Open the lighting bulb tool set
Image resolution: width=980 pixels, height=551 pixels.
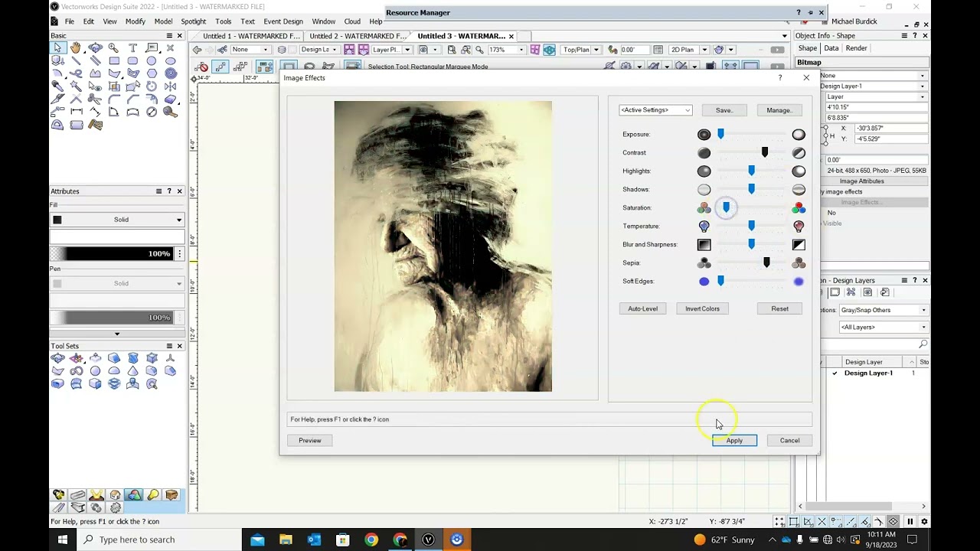[x=153, y=495]
